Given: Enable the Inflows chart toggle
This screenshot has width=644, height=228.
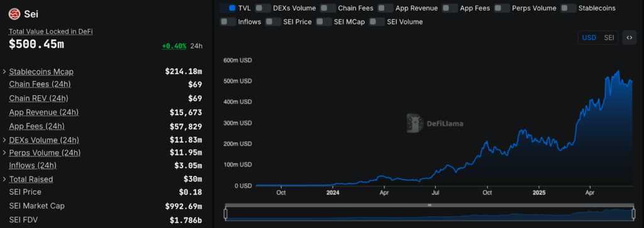Looking at the screenshot, I should click(228, 22).
